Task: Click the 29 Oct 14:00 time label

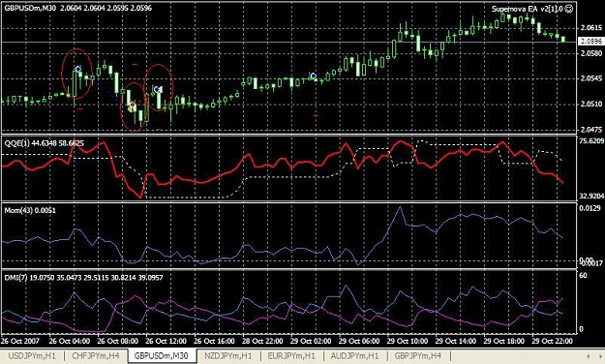Action: [456, 341]
